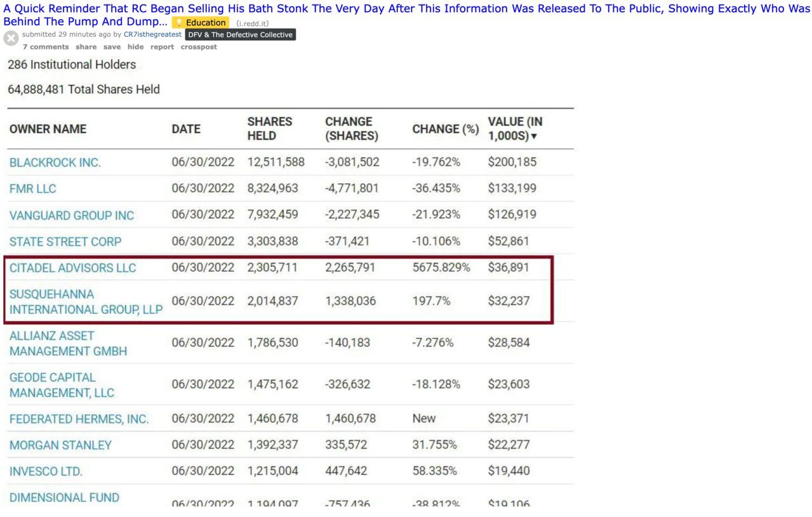Click the CHANGE (SHARES) column header
Image resolution: width=812 pixels, height=517 pixels.
coord(352,129)
